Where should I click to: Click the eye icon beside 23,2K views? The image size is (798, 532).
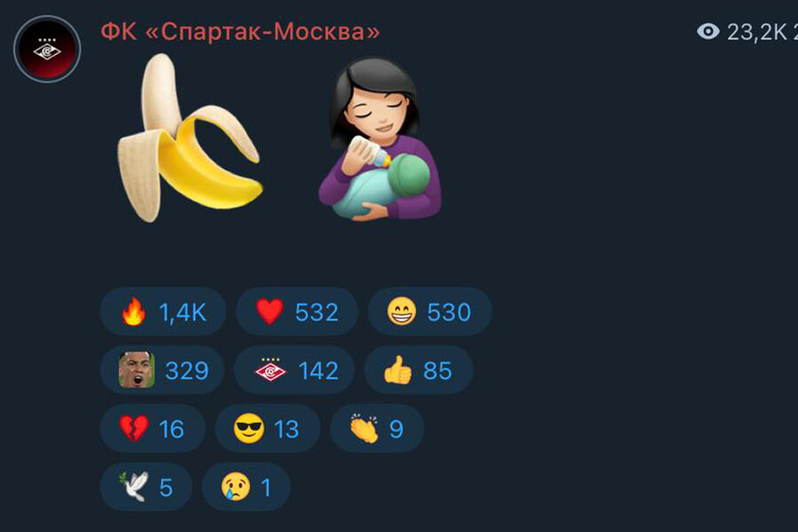point(708,32)
